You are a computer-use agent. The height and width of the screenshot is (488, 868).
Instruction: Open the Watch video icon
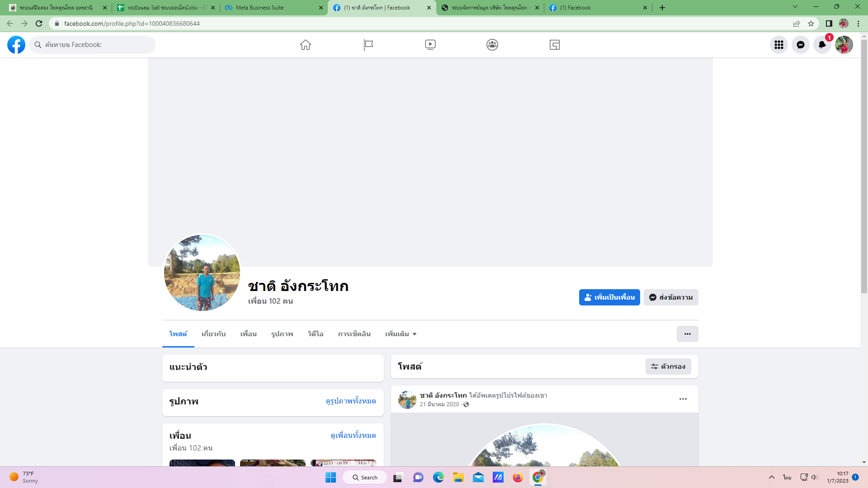(430, 45)
